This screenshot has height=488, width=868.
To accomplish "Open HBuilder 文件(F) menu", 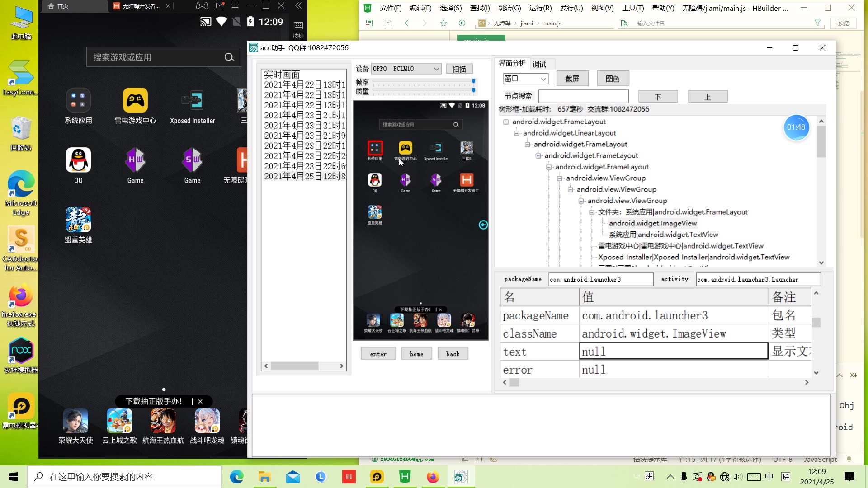I will pyautogui.click(x=391, y=8).
